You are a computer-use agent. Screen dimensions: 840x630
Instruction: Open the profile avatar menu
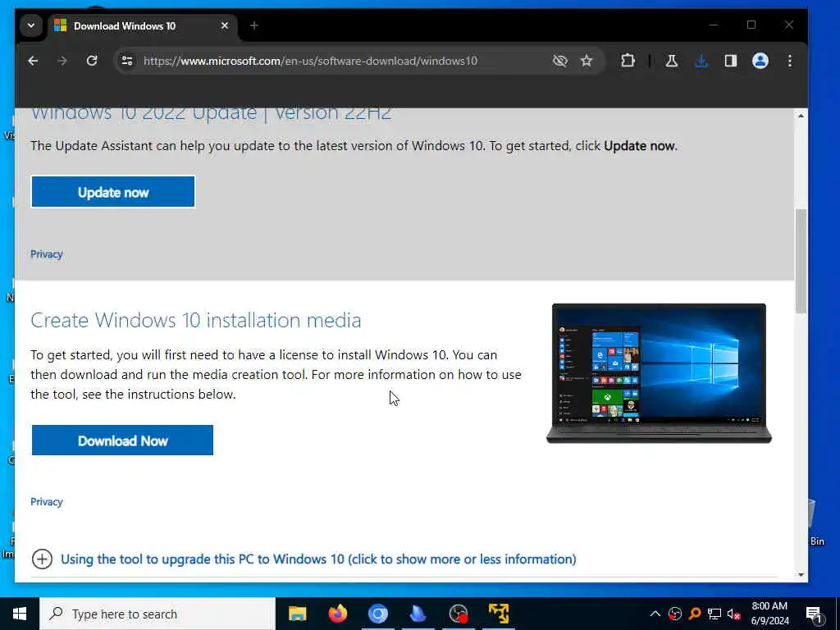point(760,61)
